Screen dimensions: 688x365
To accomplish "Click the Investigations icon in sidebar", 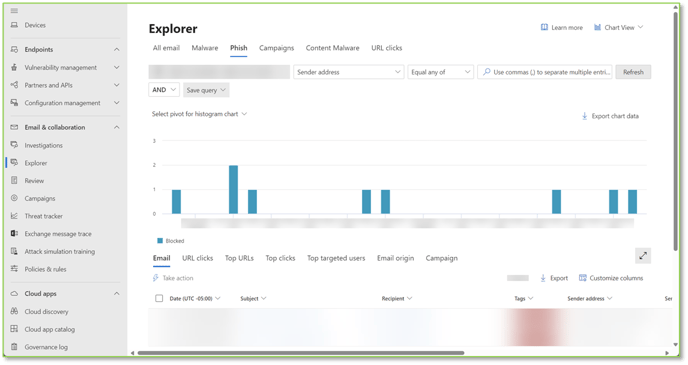I will tap(14, 145).
